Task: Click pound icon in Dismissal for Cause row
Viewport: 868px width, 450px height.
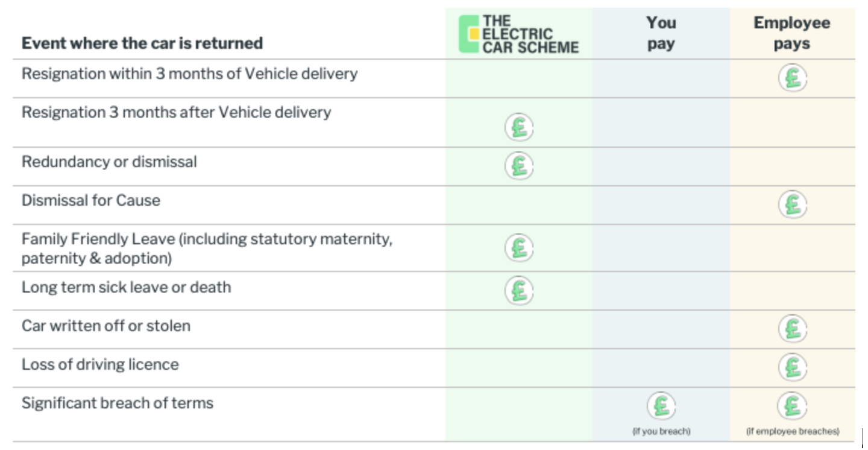Action: pos(793,204)
